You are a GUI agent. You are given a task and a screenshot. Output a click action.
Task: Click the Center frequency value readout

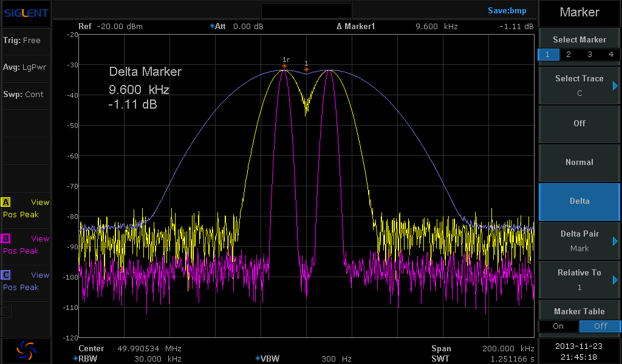(x=149, y=349)
